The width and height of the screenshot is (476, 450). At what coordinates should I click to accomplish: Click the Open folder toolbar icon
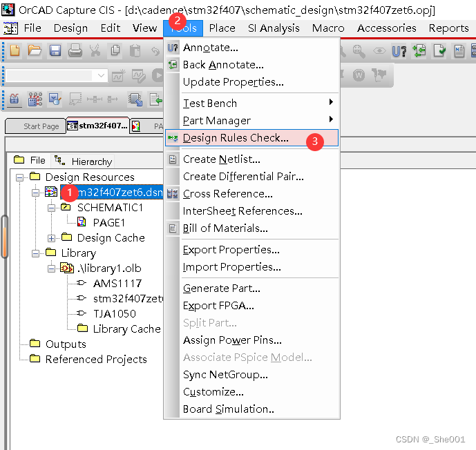pyautogui.click(x=35, y=50)
